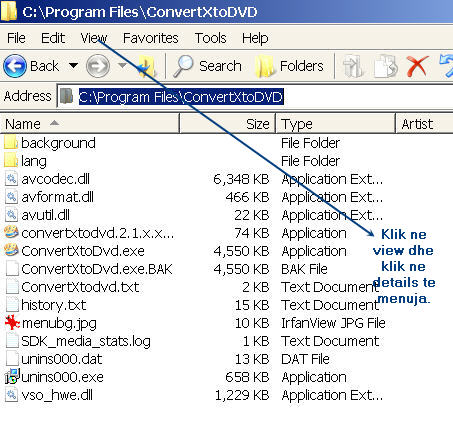Open the Favorites menu
The height and width of the screenshot is (442, 453).
click(x=151, y=38)
